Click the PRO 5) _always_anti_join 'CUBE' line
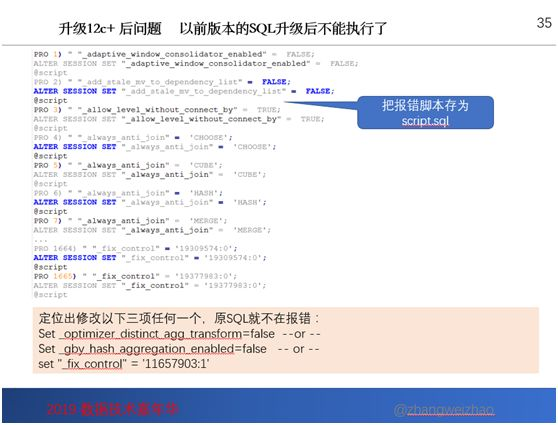The width and height of the screenshot is (558, 425). 128,166
